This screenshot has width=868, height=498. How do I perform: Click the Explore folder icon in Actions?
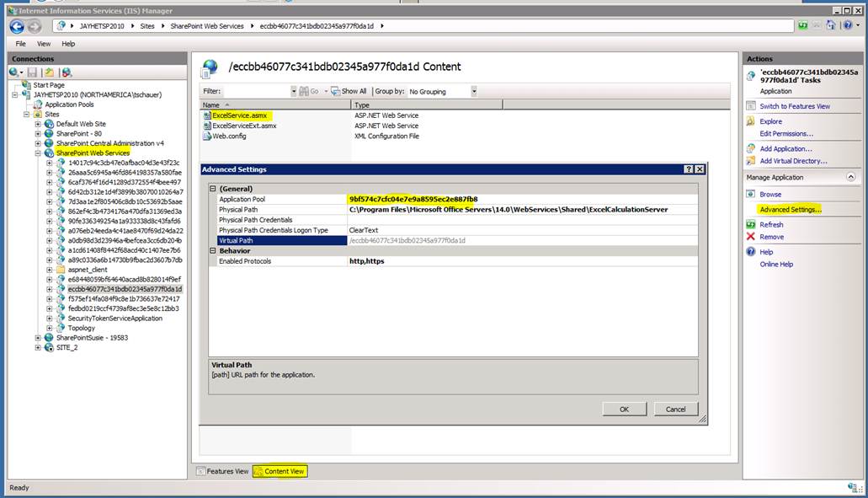[x=751, y=121]
